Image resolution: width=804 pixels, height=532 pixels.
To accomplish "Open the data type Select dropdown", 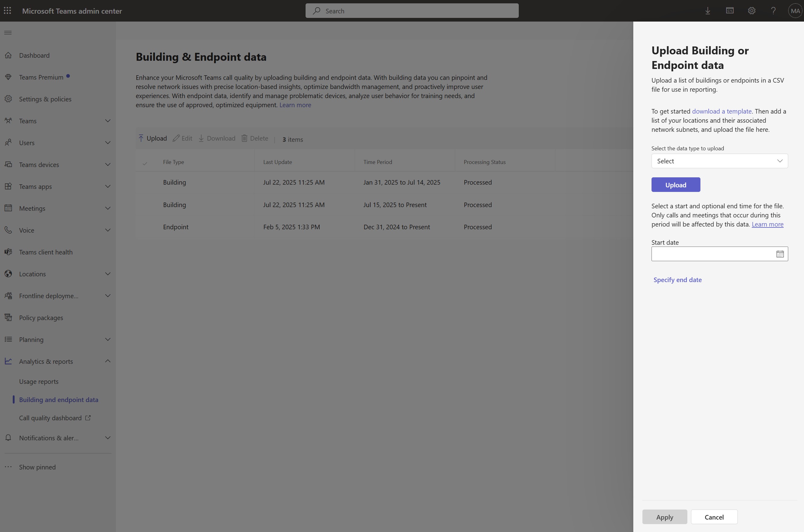I will pos(719,161).
